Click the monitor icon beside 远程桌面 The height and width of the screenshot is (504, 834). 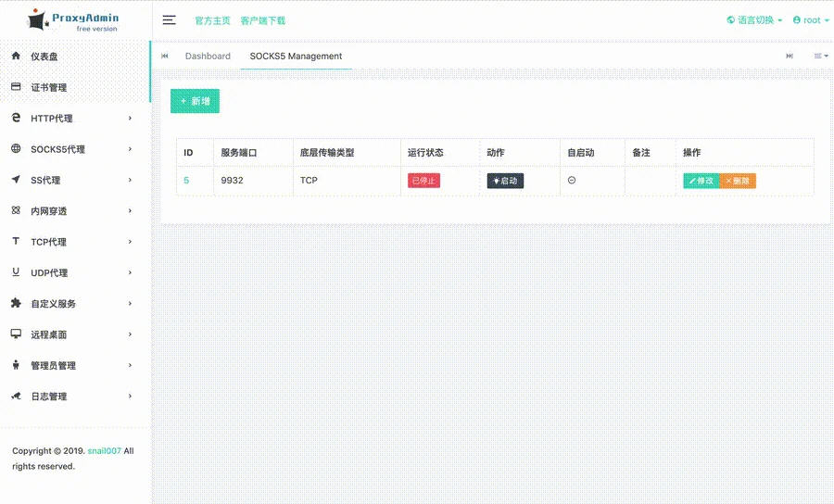[x=16, y=334]
